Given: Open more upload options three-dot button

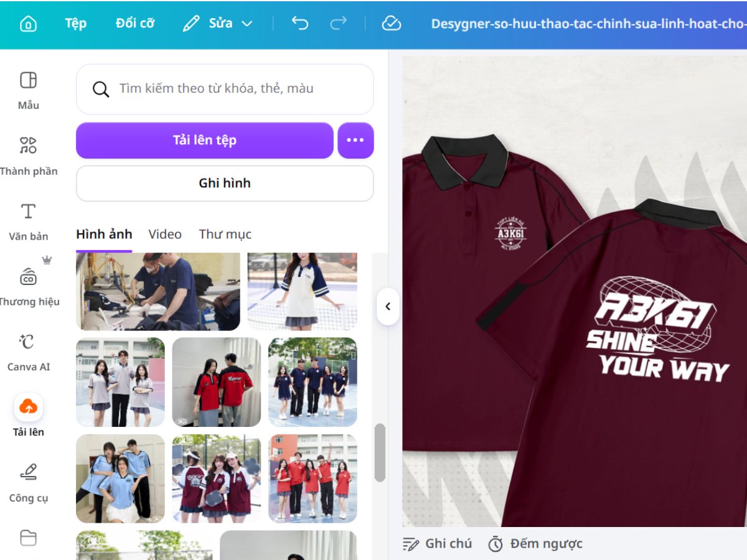Looking at the screenshot, I should click(355, 141).
